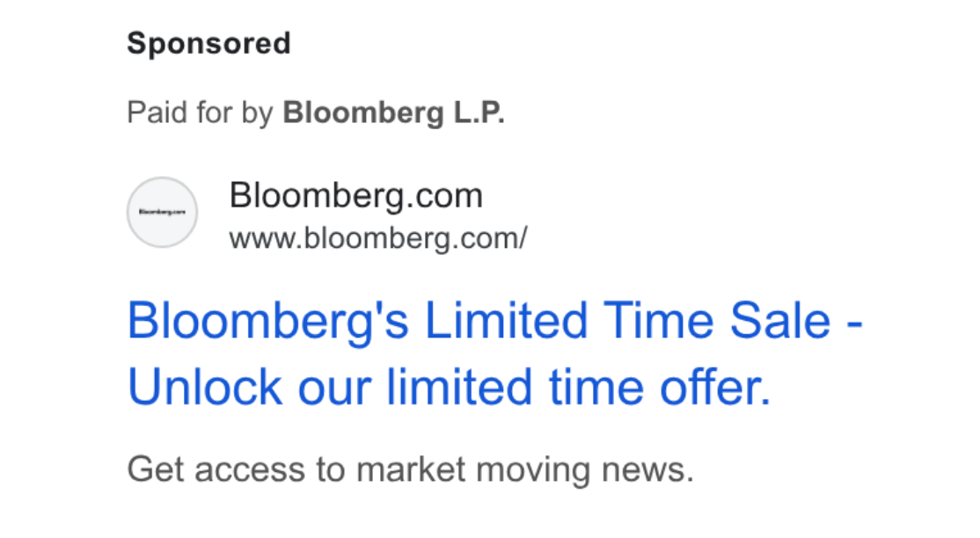Screen dimensions: 980x538
Task: Select the Bloomberg.com site name
Action: point(356,195)
